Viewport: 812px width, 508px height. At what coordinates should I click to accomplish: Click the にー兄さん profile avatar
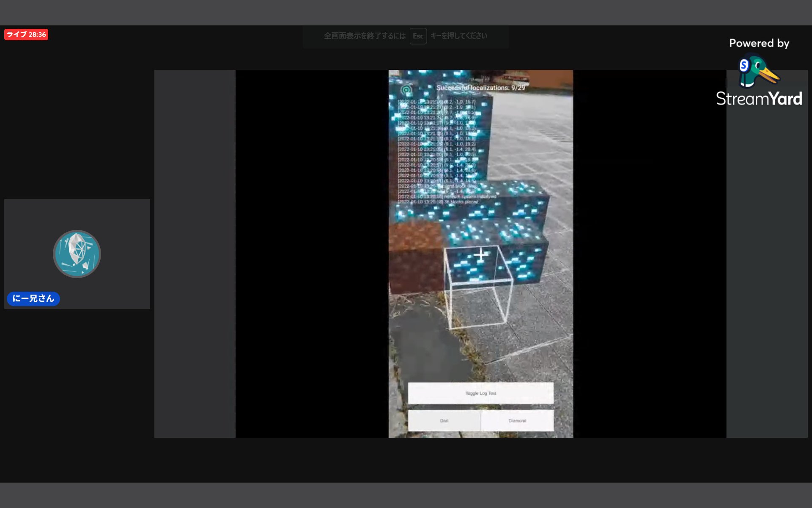coord(77,254)
